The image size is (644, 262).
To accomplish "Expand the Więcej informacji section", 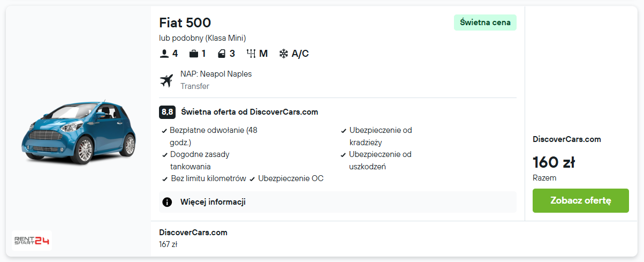I will 338,202.
